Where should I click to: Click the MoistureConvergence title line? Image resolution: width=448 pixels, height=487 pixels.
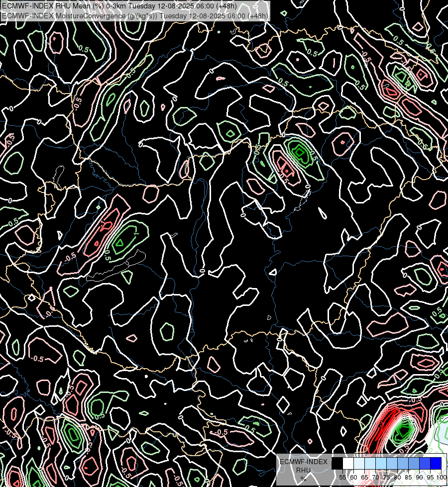(x=135, y=16)
